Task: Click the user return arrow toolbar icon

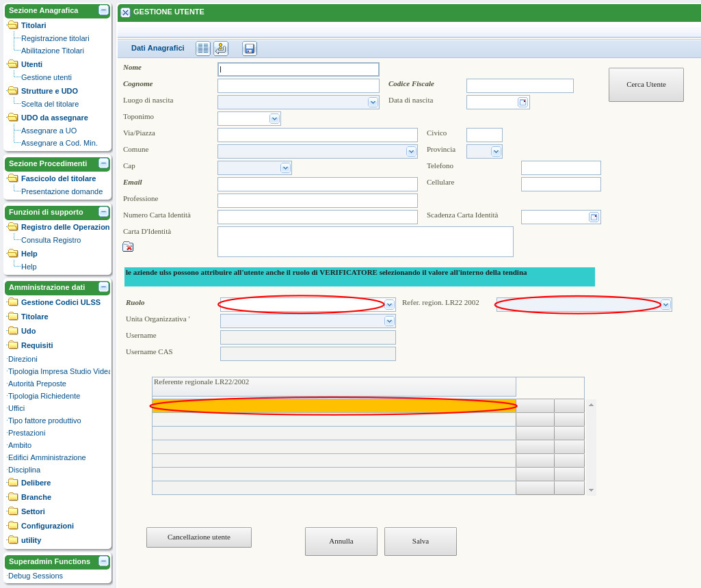Action: tap(221, 49)
